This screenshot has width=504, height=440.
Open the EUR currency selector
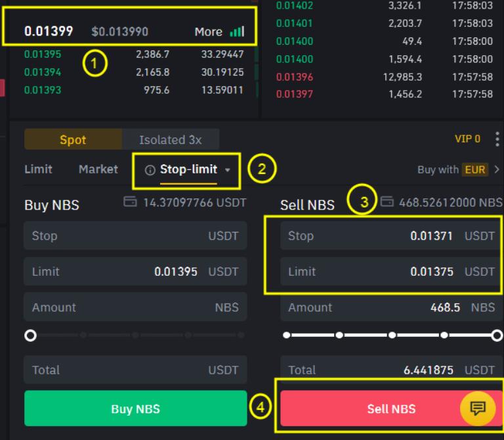(475, 169)
